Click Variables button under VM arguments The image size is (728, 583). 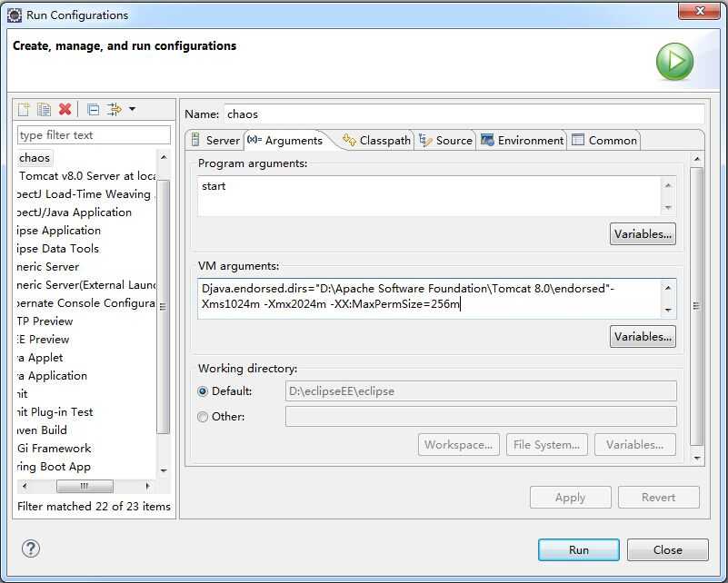point(643,337)
